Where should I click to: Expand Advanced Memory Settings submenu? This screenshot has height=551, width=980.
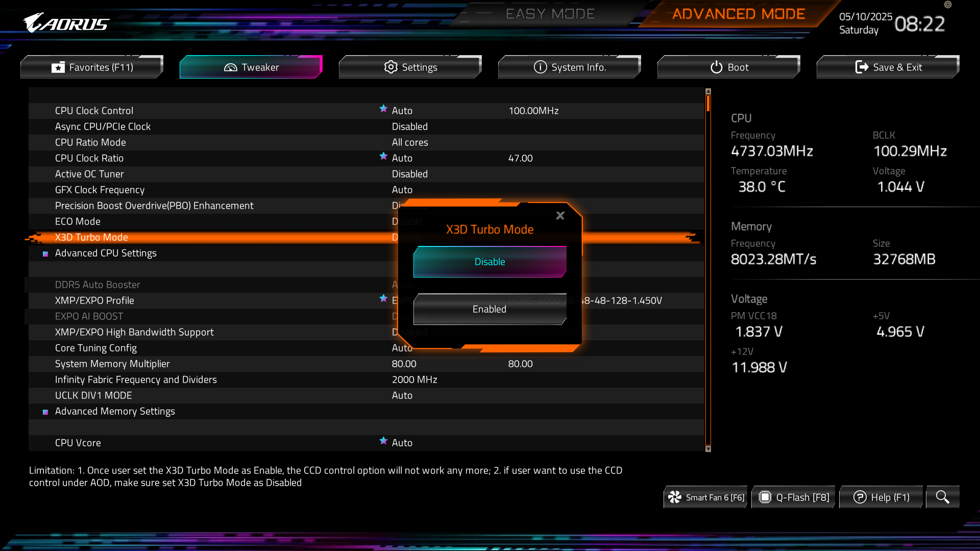[x=115, y=411]
